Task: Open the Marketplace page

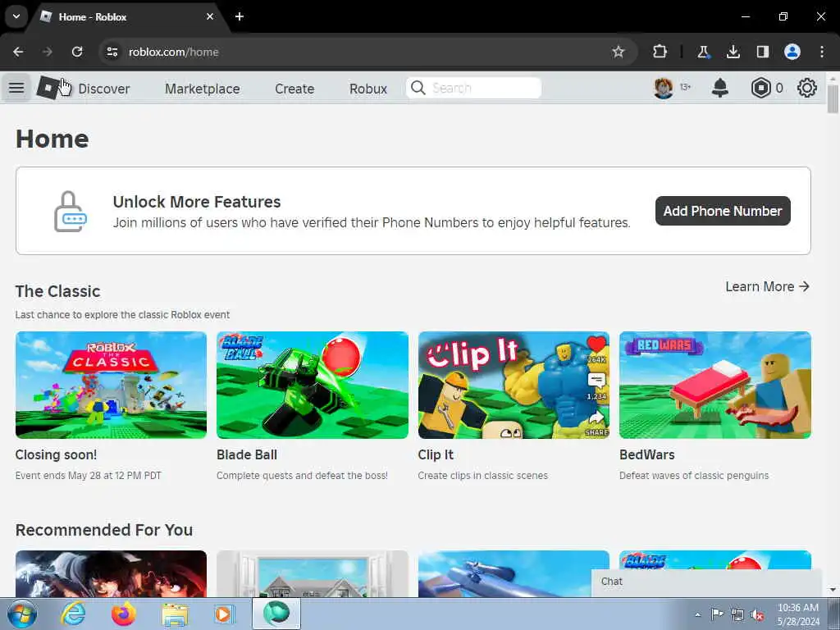Action: pos(203,89)
